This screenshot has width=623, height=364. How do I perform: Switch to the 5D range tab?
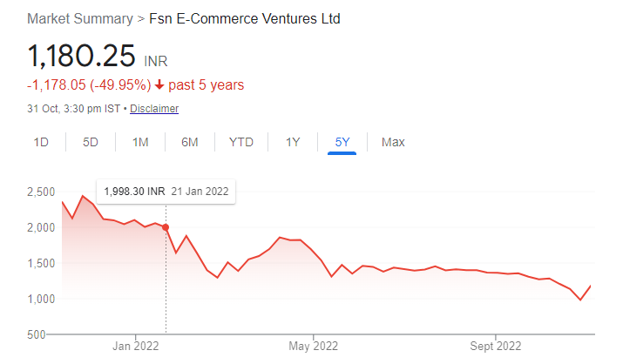(91, 142)
